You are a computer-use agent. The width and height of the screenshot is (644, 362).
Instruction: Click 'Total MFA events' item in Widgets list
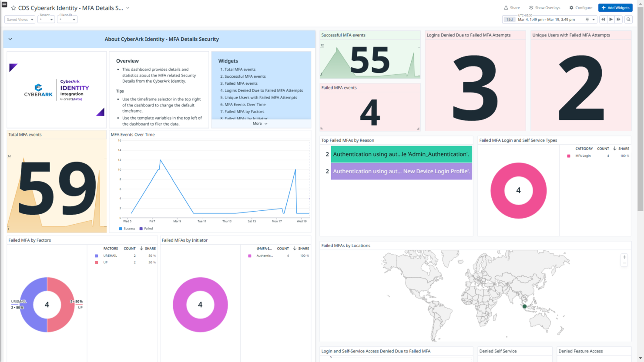point(240,70)
